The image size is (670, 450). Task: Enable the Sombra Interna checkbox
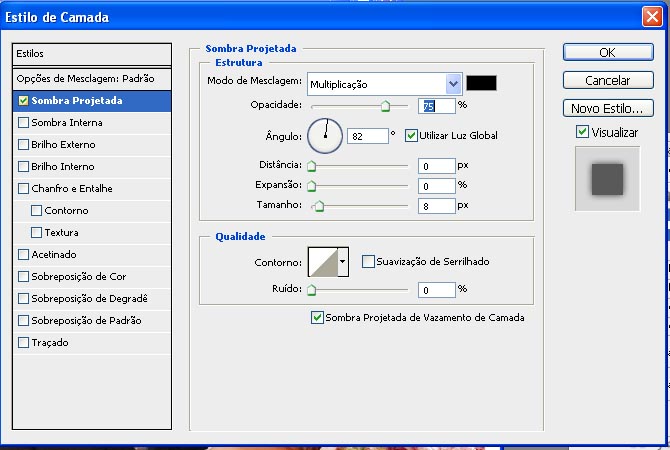pyautogui.click(x=24, y=123)
